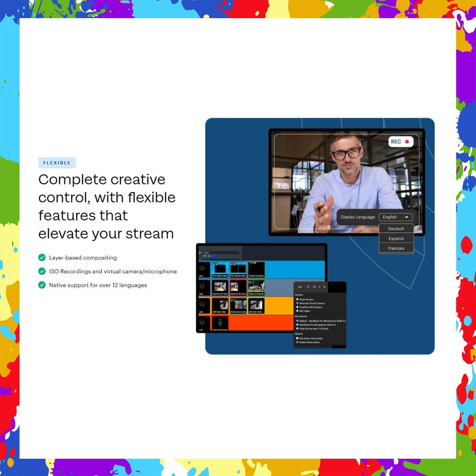Image resolution: width=476 pixels, height=476 pixels.
Task: Uncheck Enable Music Mode
Action: 297,342
